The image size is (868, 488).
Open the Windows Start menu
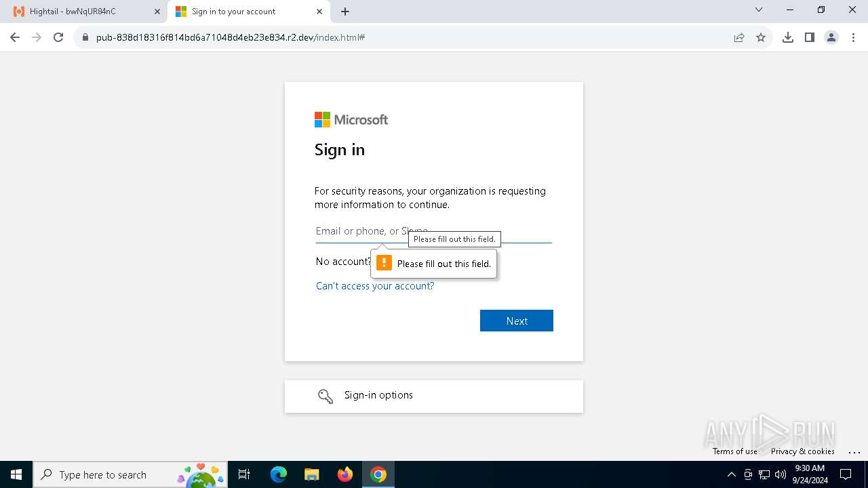point(16,474)
